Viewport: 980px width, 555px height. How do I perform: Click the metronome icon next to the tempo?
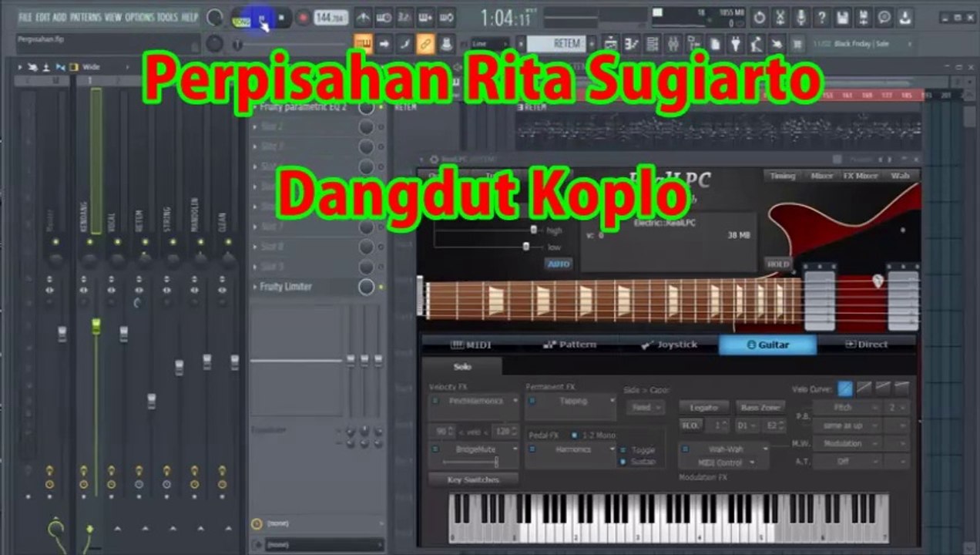coord(363,18)
